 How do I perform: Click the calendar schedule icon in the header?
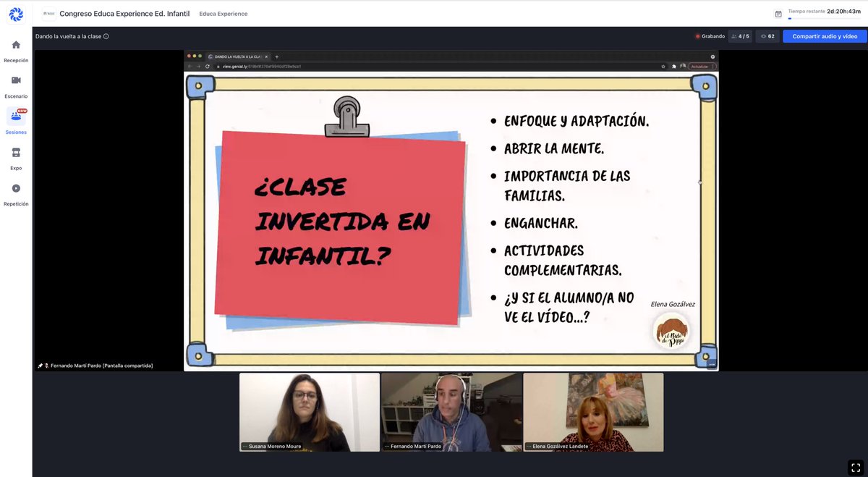(x=778, y=14)
